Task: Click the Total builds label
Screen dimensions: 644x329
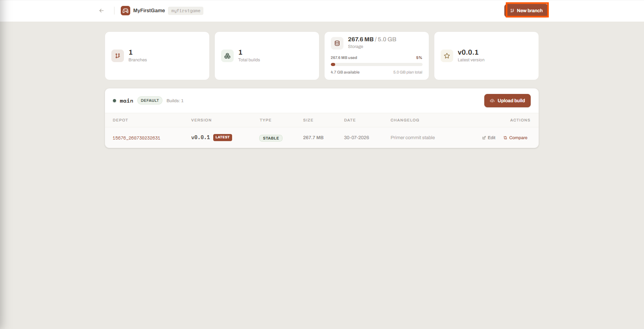Action: point(249,60)
